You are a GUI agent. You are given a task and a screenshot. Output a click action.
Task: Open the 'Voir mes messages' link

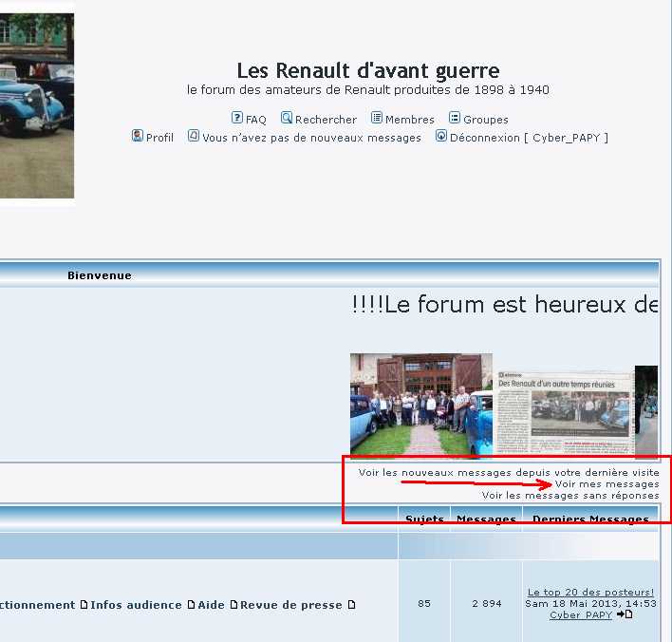(607, 484)
